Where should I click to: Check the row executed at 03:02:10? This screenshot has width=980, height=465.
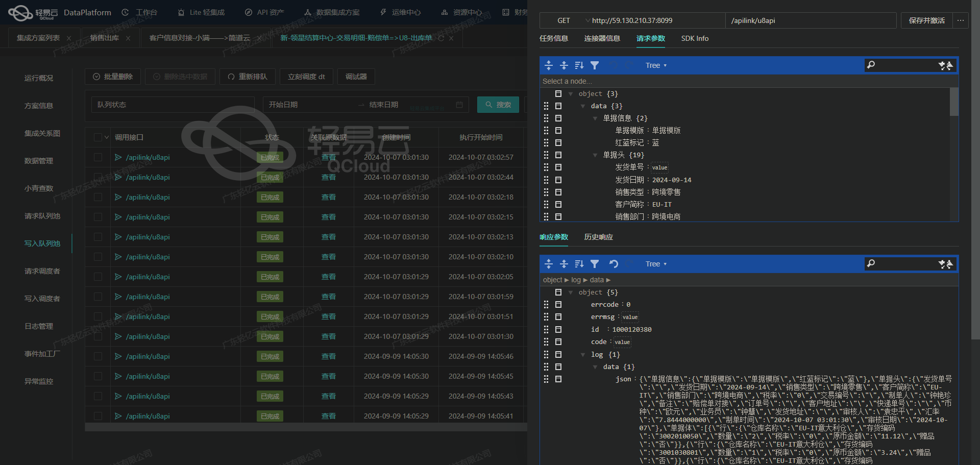98,257
